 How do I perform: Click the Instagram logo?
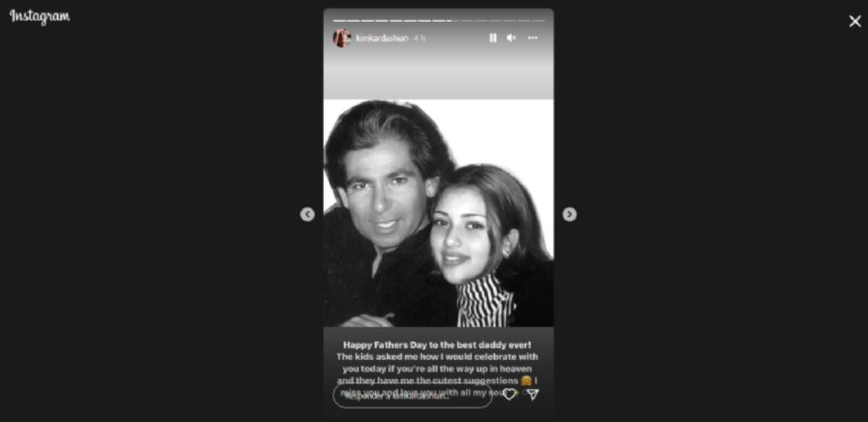point(40,17)
